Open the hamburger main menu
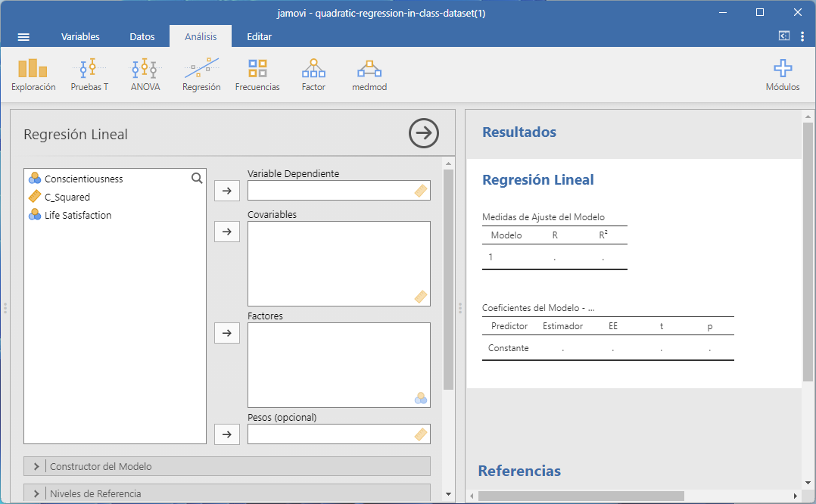816x504 pixels. 23,37
